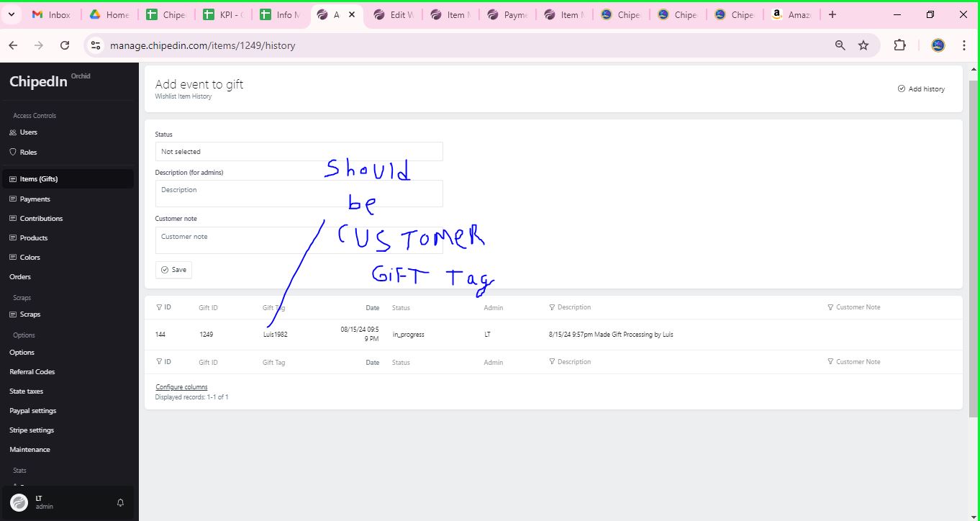Click in_progress status cell
The height and width of the screenshot is (521, 980).
tap(408, 335)
